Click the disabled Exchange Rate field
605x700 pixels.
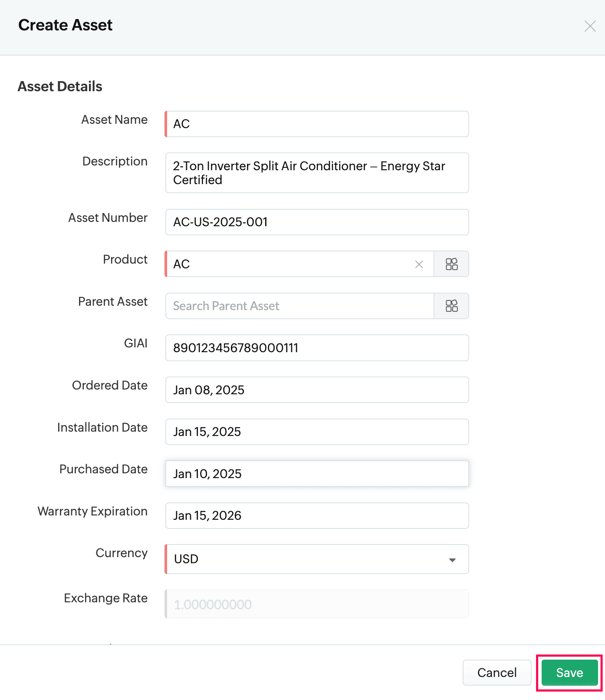tap(317, 604)
